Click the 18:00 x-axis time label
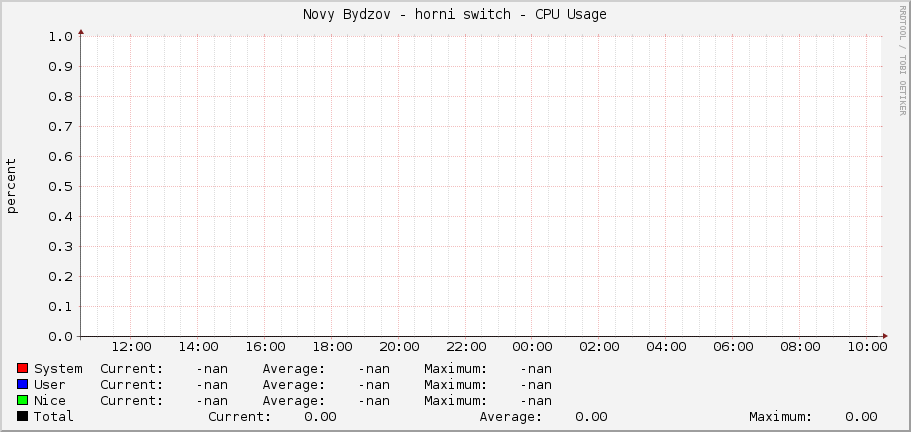 [x=332, y=347]
